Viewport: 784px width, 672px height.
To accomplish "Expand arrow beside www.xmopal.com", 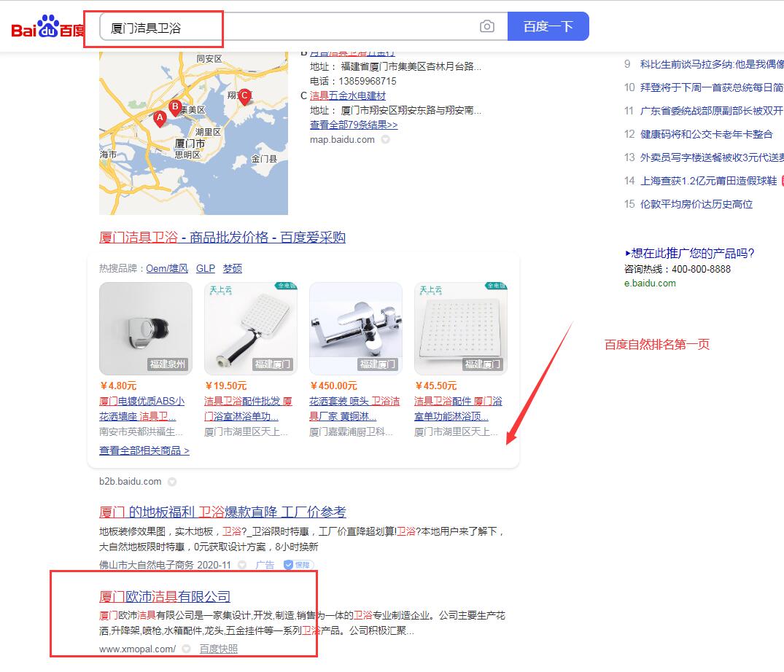I will [187, 649].
